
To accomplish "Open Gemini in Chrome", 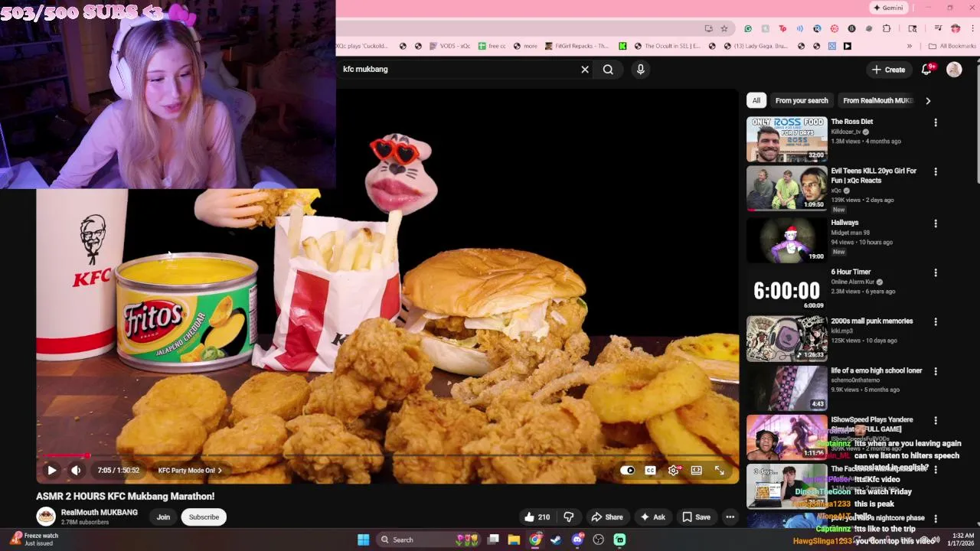I will (889, 8).
